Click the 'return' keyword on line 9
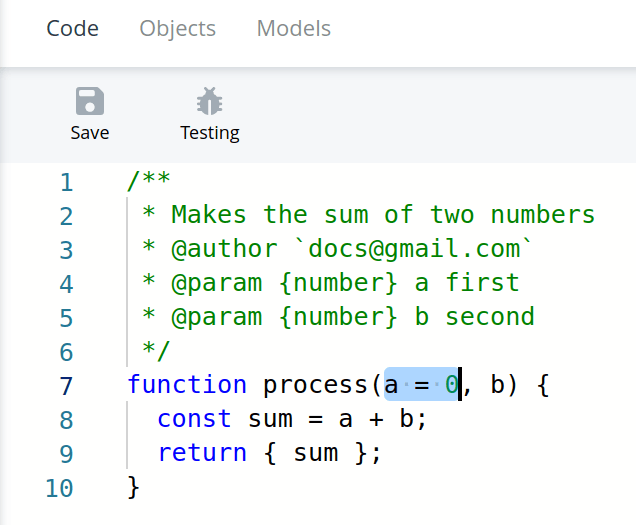 click(202, 453)
